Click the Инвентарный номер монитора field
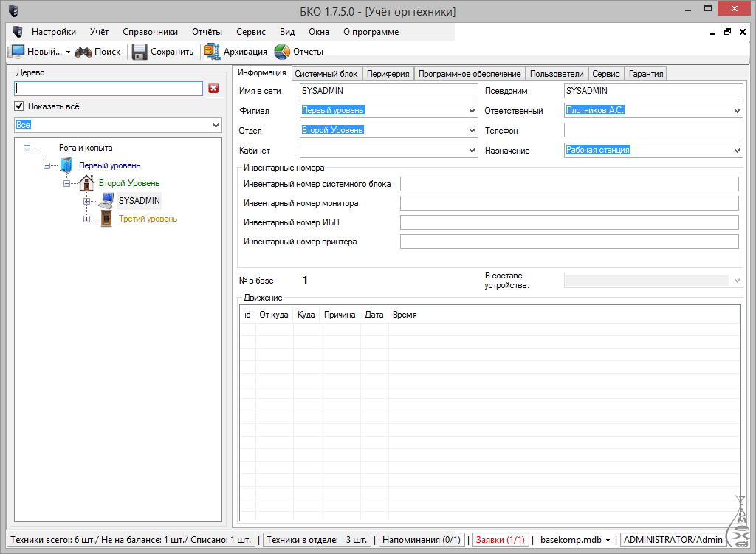This screenshot has width=756, height=554. click(x=569, y=203)
